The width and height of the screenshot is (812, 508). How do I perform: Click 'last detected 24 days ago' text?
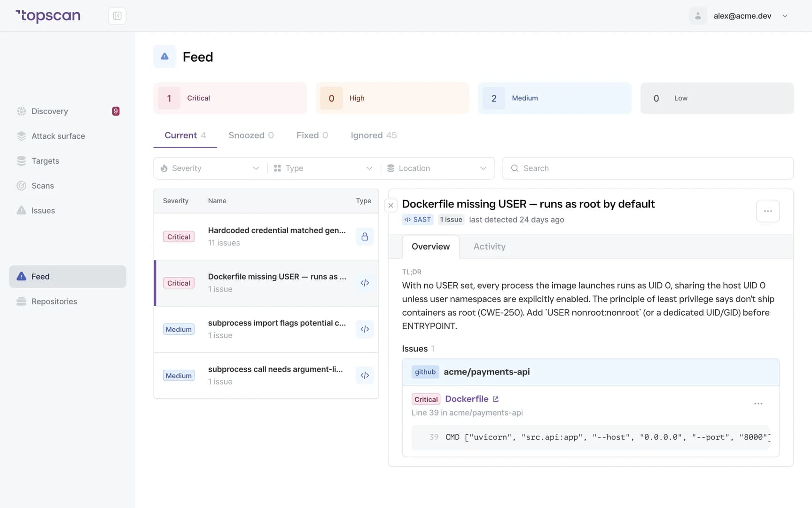[x=516, y=220]
